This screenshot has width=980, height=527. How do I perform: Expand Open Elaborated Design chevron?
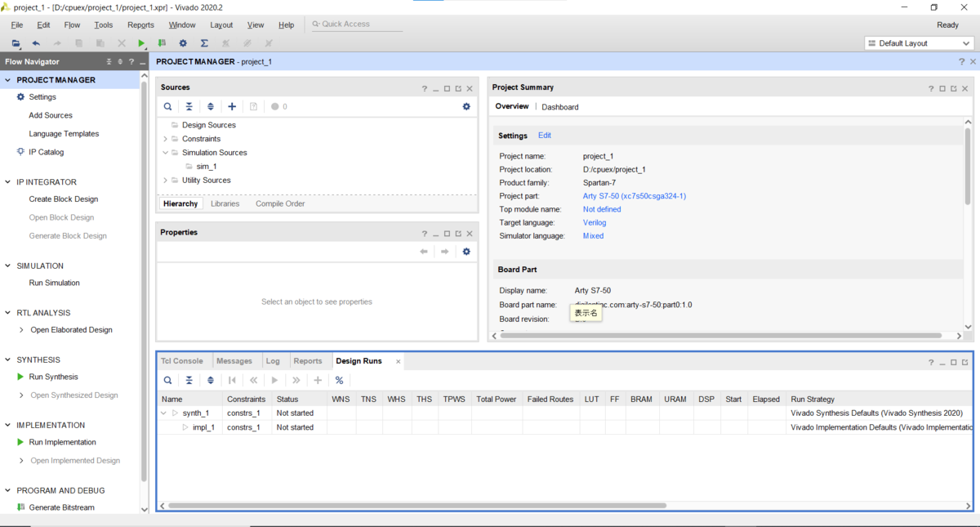coord(21,330)
